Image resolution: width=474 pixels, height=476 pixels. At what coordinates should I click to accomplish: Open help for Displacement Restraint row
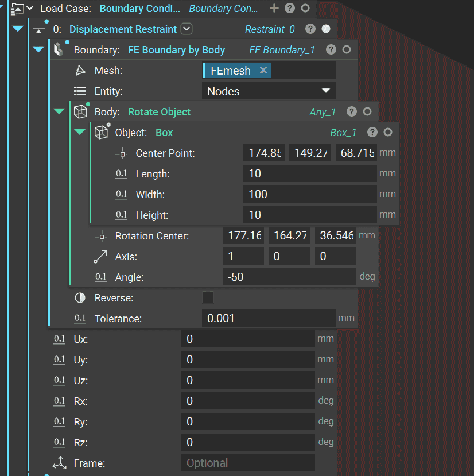pos(310,29)
